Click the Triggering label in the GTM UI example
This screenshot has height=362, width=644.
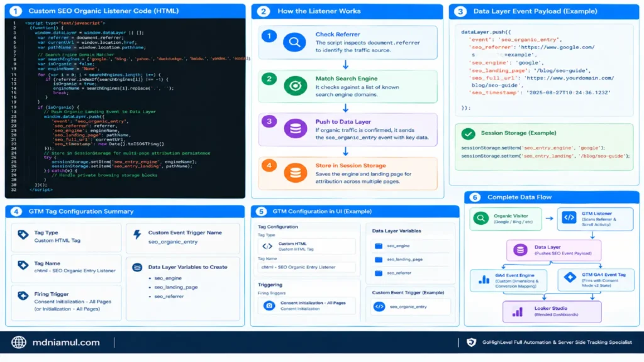click(x=270, y=285)
